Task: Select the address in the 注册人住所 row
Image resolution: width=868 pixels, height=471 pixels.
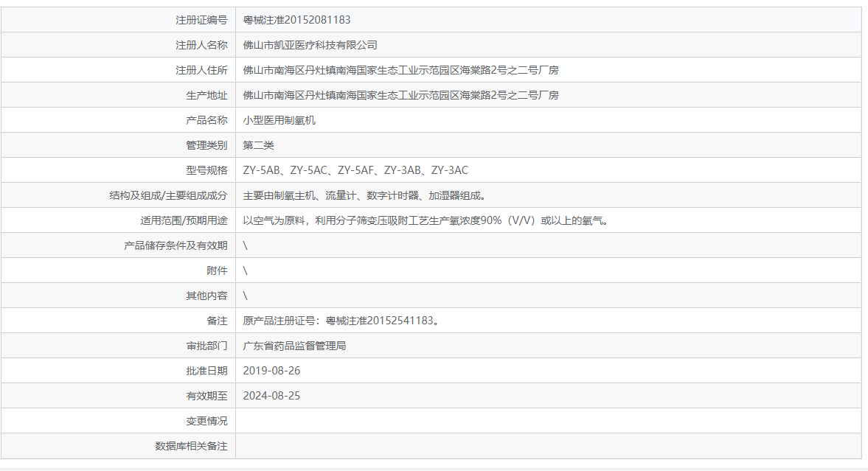Action: click(x=400, y=70)
